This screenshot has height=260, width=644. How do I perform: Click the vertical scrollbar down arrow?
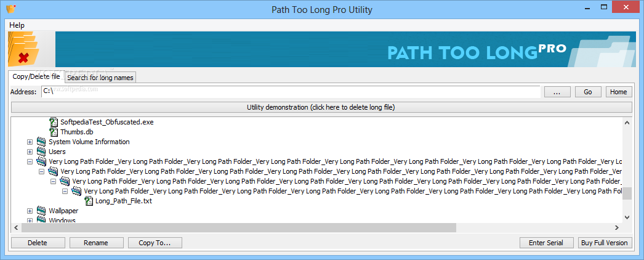pyautogui.click(x=627, y=217)
